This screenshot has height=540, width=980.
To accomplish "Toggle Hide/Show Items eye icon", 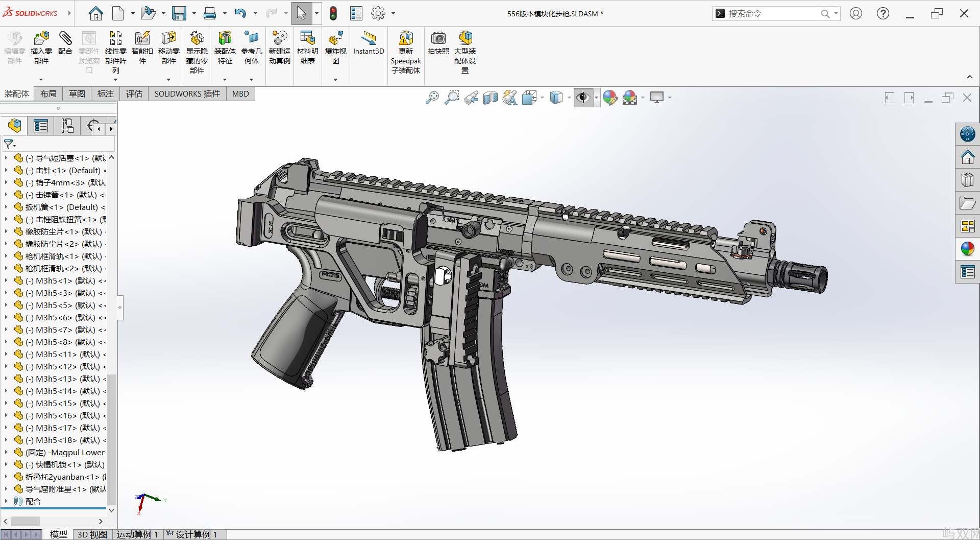I will pos(582,98).
